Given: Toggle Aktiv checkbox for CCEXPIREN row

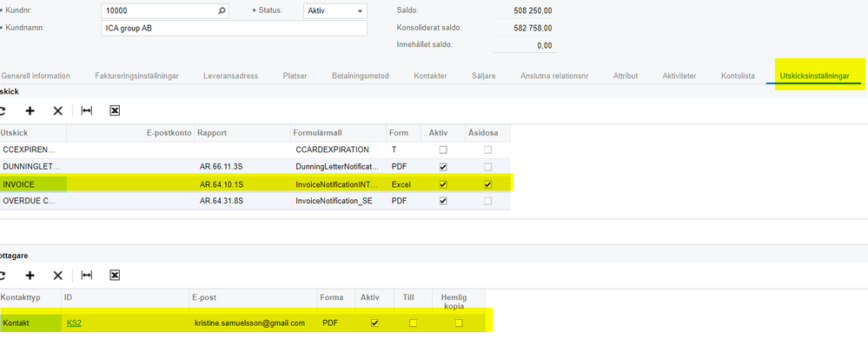Looking at the screenshot, I should coord(443,150).
